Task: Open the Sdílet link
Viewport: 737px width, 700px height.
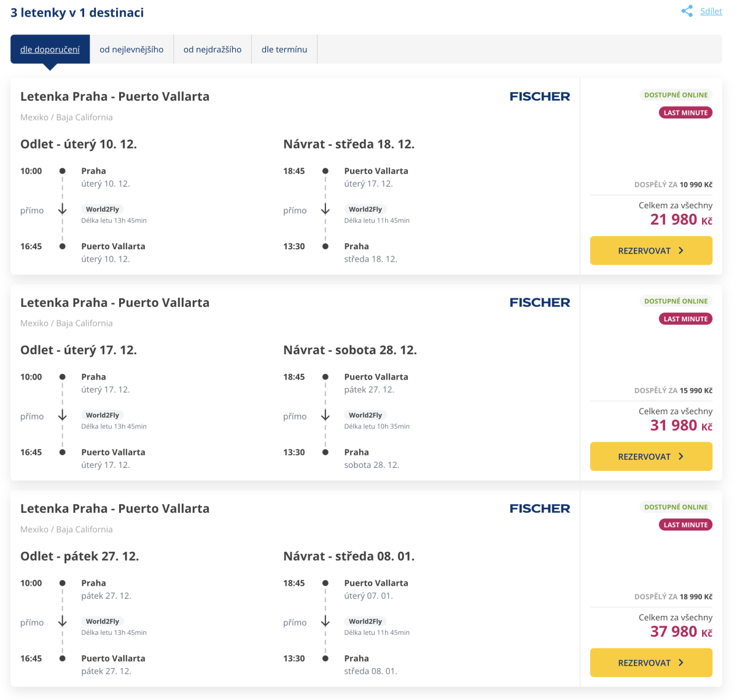Action: click(x=711, y=11)
